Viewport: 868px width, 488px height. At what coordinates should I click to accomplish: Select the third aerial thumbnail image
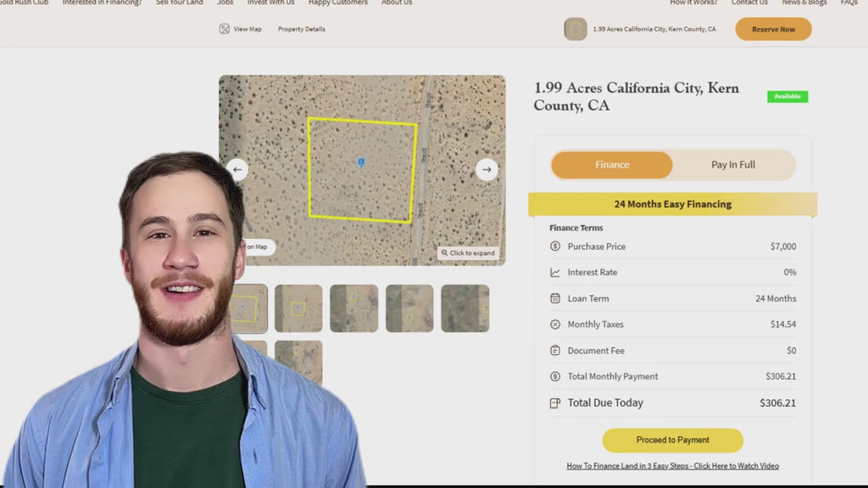point(353,308)
